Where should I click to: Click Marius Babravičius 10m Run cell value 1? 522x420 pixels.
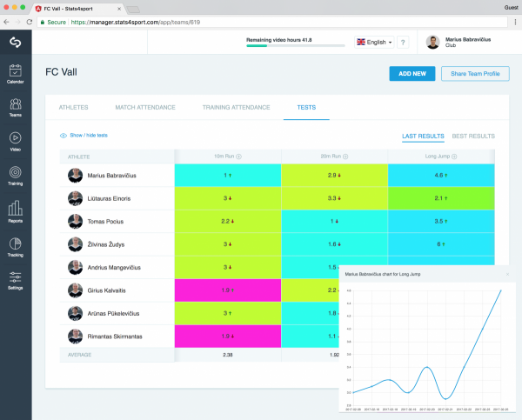[x=228, y=175]
